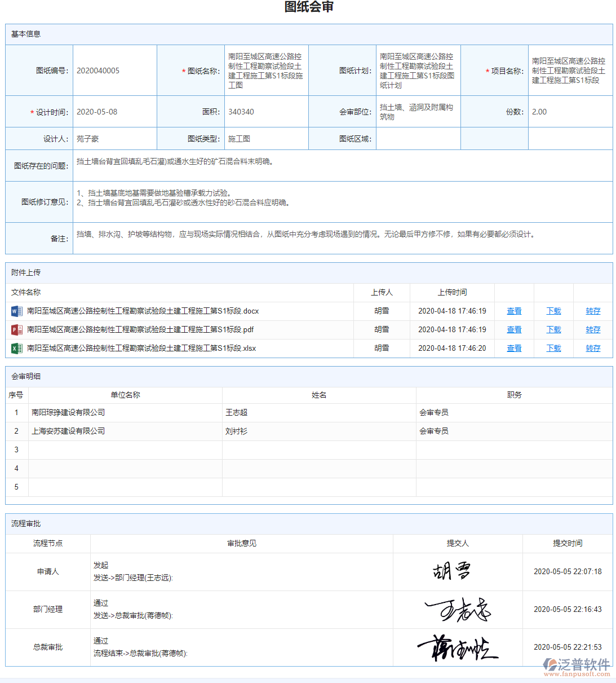
Task: 查看 the pdf attachment
Action: tap(513, 329)
